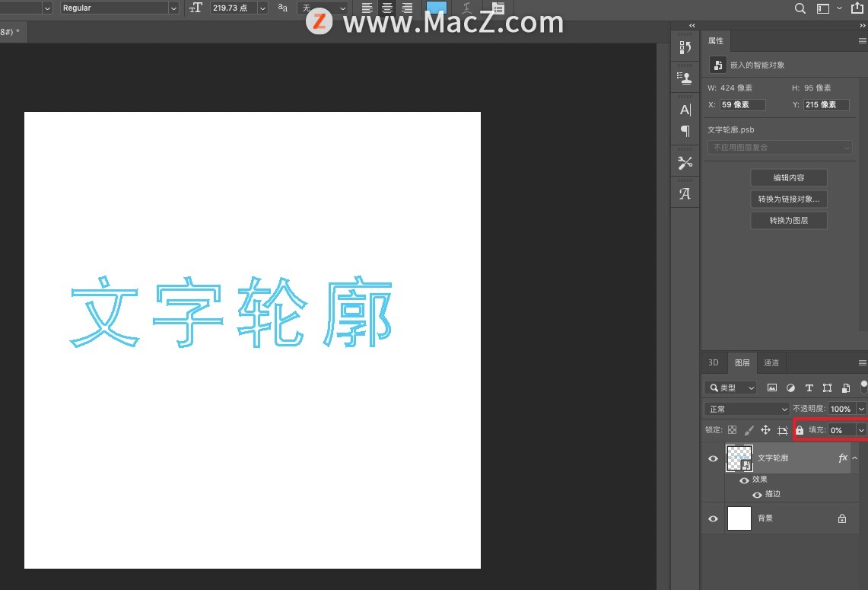Open the font size dropdown arrow
This screenshot has height=590, width=868.
point(263,8)
